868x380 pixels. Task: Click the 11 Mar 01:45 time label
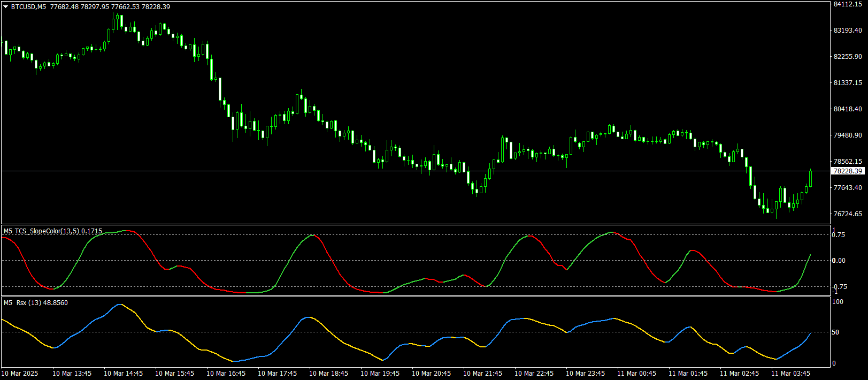click(688, 374)
